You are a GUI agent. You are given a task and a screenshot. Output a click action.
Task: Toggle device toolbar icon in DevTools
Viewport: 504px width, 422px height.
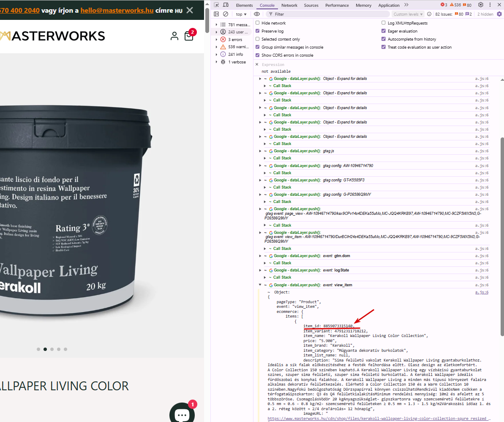point(226,5)
